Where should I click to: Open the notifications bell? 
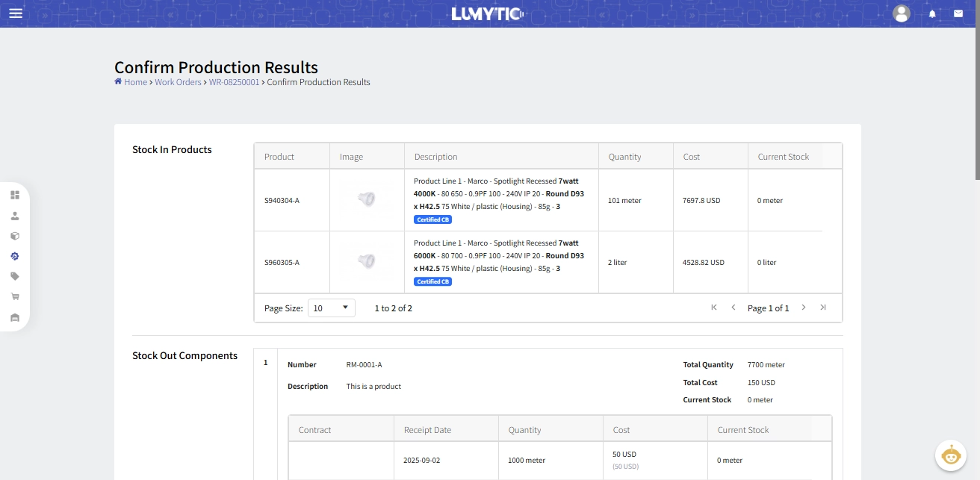(x=932, y=13)
